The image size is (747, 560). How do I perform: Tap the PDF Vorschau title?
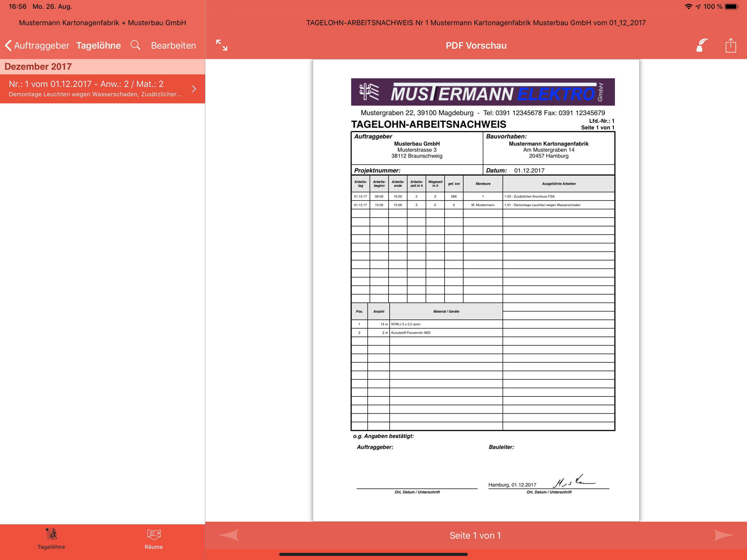476,45
